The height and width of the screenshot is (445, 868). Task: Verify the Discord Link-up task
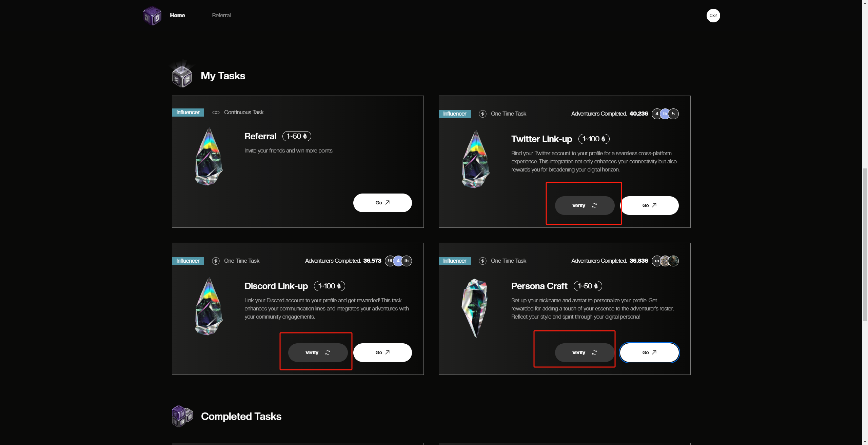coord(318,352)
